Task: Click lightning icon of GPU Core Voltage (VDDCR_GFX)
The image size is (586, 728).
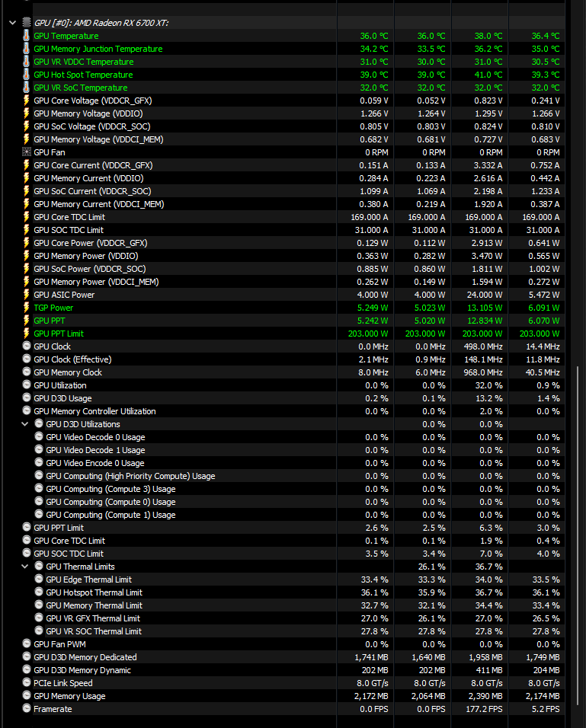Action: (27, 101)
